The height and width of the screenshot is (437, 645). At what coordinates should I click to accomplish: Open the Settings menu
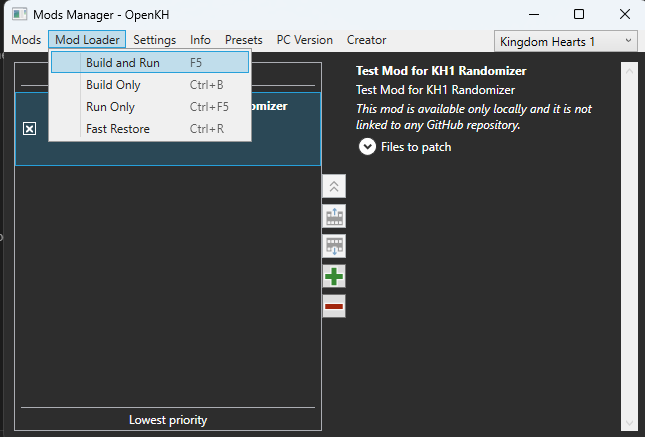click(x=155, y=40)
